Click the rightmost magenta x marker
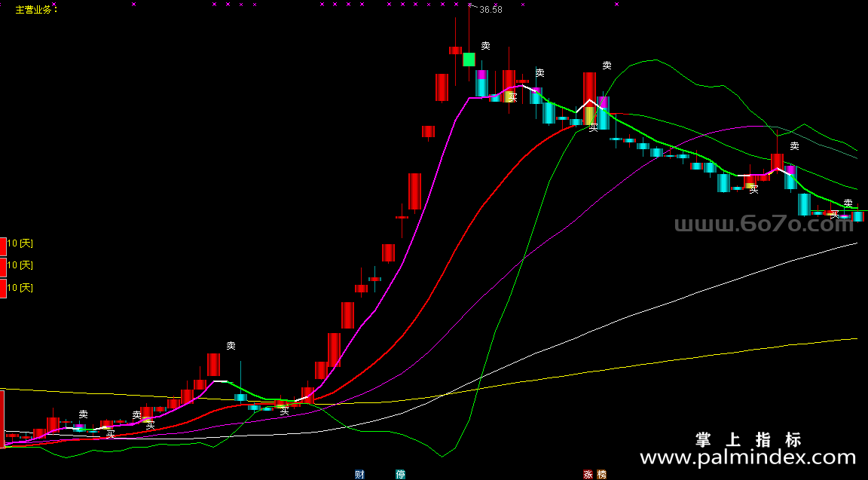This screenshot has height=480, width=868. pyautogui.click(x=616, y=5)
